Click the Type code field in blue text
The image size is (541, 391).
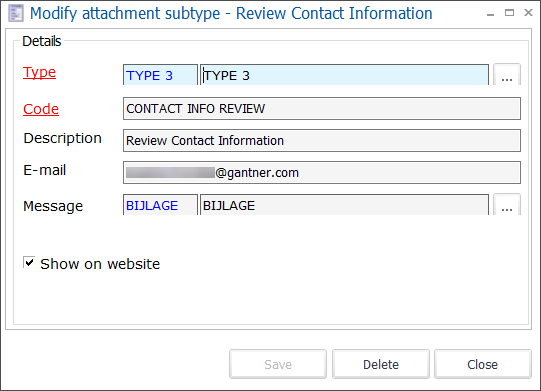[x=160, y=75]
